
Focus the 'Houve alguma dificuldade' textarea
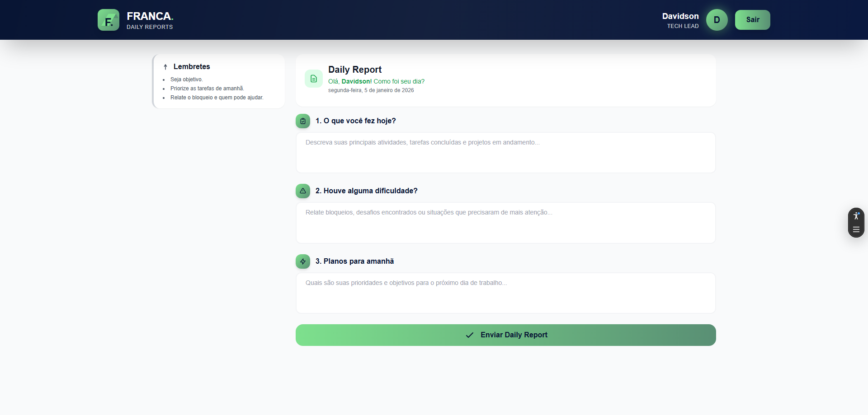point(505,223)
